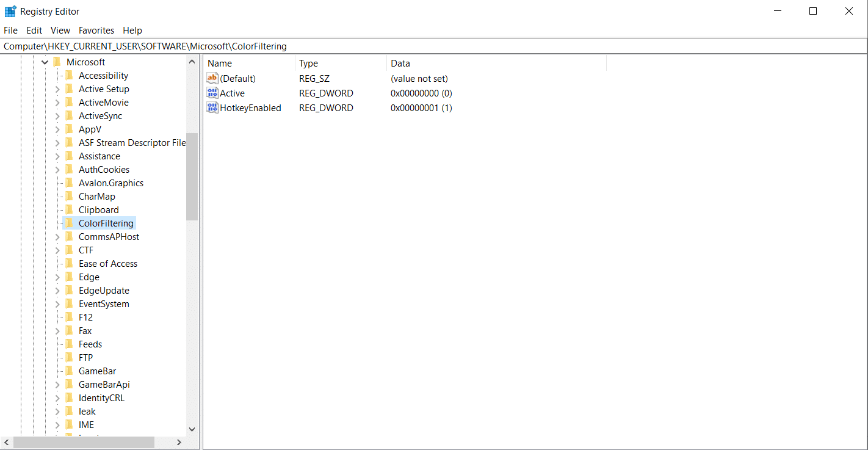Click the (Default) string value icon
This screenshot has width=868, height=450.
(212, 78)
